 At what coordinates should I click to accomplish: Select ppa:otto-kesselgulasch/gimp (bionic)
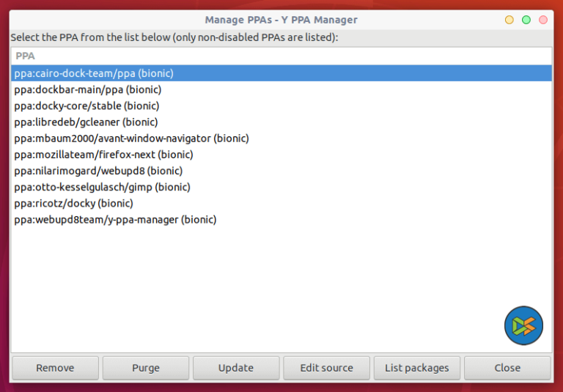click(x=281, y=187)
